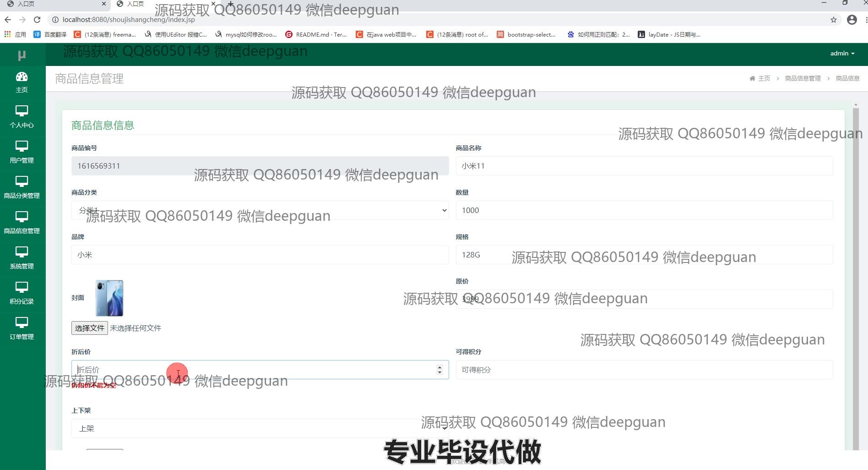
Task: Open 积分记录 in the sidebar
Action: coord(22,294)
